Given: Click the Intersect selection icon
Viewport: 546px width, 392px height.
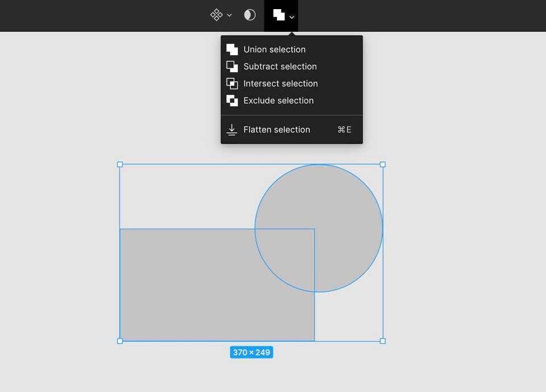Looking at the screenshot, I should tap(231, 84).
